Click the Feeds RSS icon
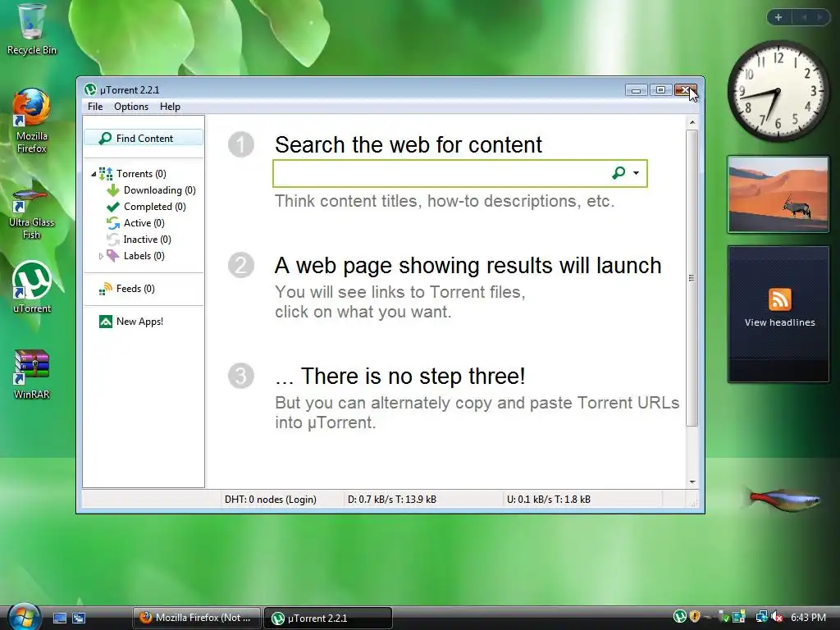The height and width of the screenshot is (630, 840). 106,289
